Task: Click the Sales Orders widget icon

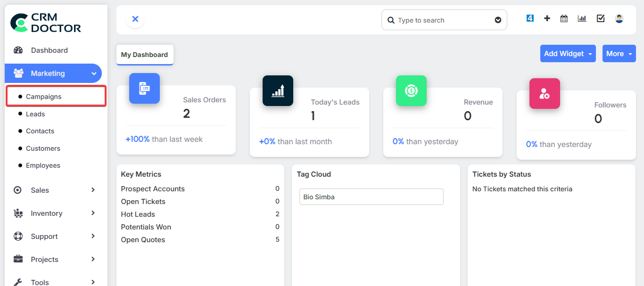Action: [x=144, y=88]
